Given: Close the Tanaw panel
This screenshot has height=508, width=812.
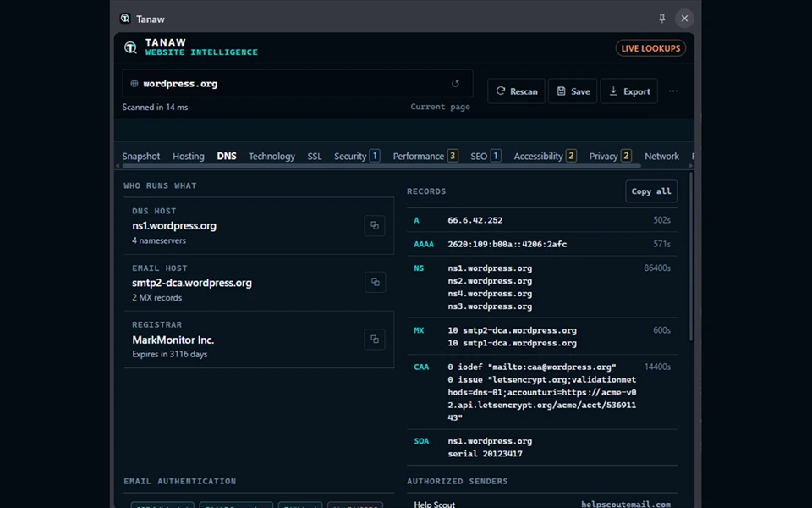Looking at the screenshot, I should 684,19.
